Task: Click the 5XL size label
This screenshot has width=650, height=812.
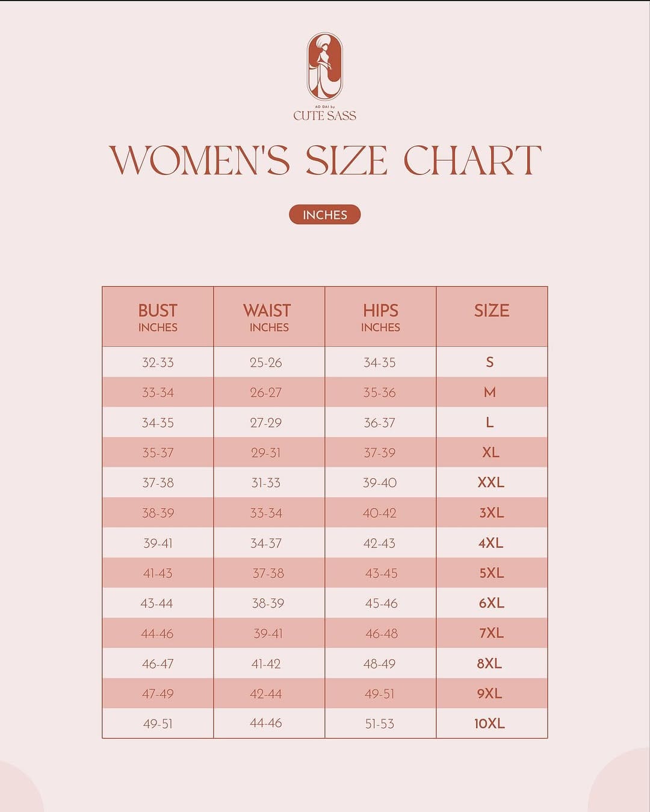Action: [x=492, y=573]
